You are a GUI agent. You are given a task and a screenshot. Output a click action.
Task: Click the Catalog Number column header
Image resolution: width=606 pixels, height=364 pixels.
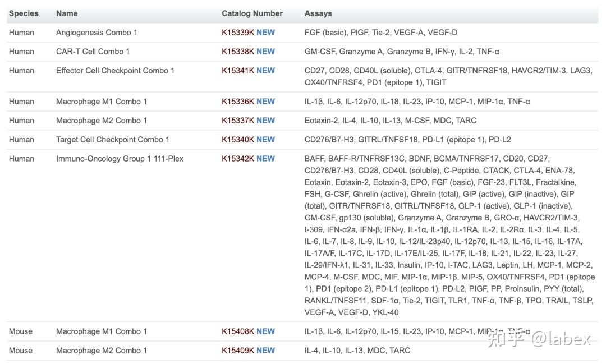[252, 13]
